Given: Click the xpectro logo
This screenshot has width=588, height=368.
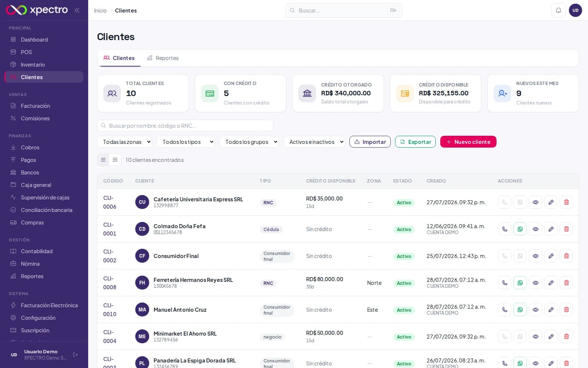Looking at the screenshot, I should point(37,10).
